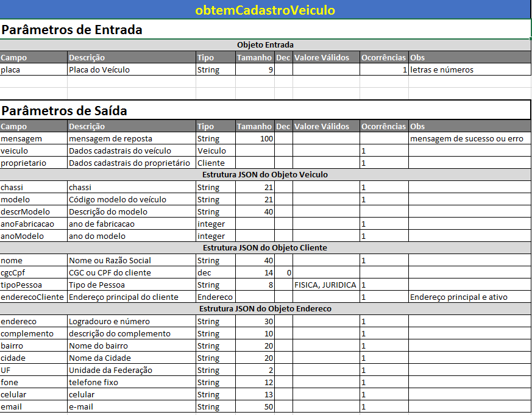Click 'Dados cadastrais do proprietário' cell
Image resolution: width=532 pixels, height=415 pixels.
point(132,163)
